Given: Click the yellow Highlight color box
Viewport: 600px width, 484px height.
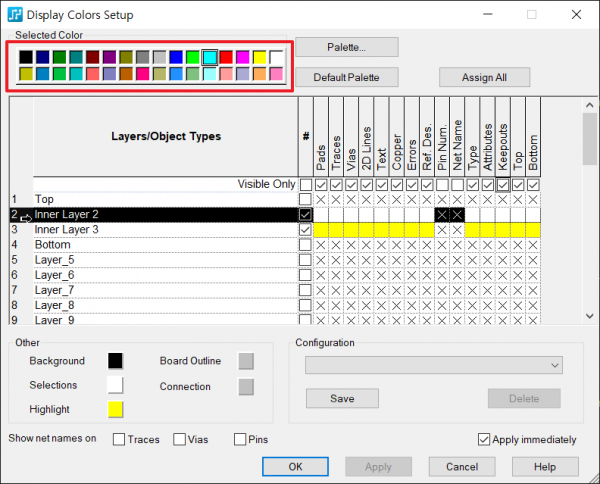Looking at the screenshot, I should point(116,409).
